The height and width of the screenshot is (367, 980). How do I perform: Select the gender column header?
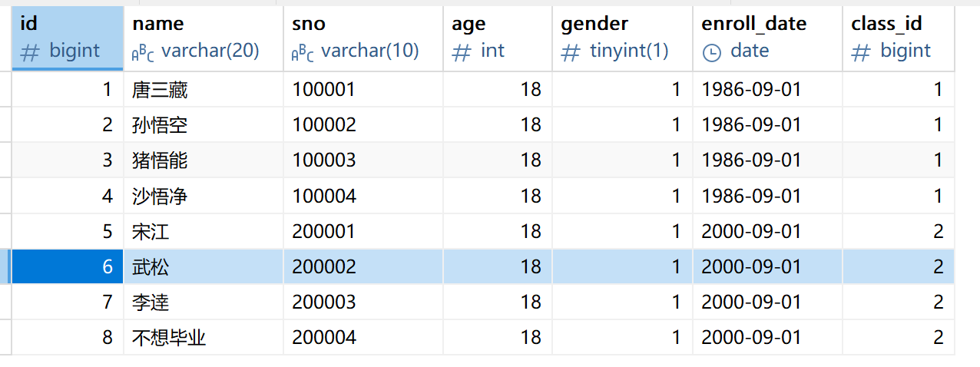point(622,38)
